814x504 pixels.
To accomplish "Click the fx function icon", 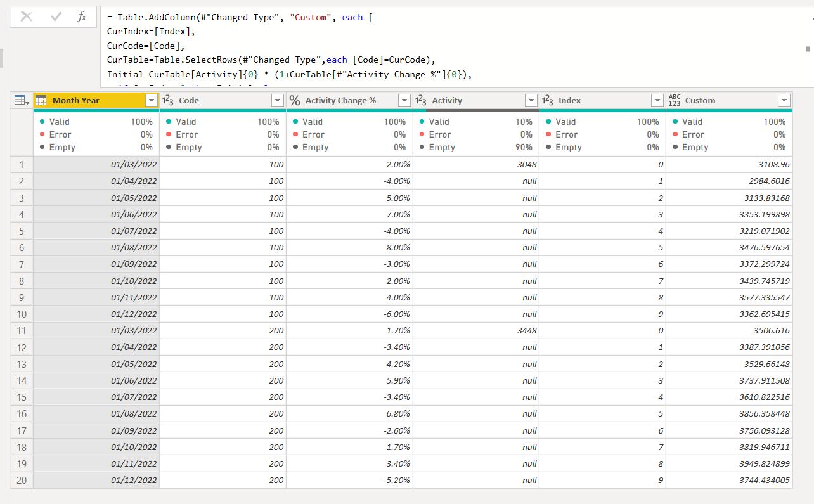I will pyautogui.click(x=82, y=17).
